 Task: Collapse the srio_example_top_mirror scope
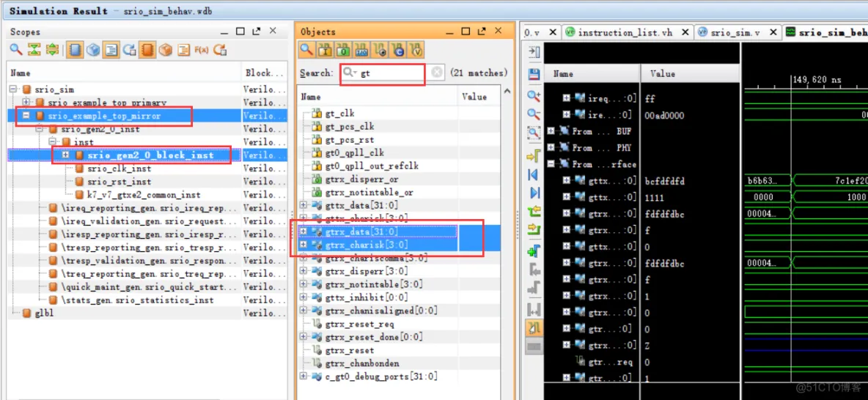pyautogui.click(x=26, y=116)
